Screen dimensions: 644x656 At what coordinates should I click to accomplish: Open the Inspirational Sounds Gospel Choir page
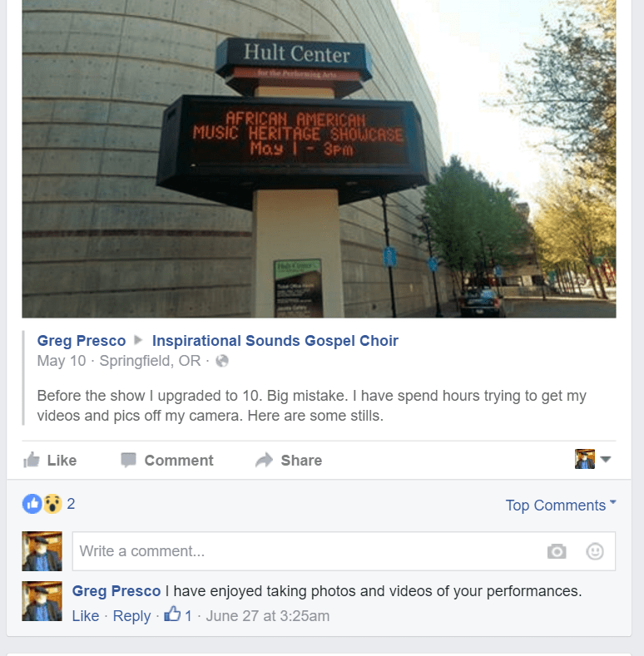click(x=275, y=341)
